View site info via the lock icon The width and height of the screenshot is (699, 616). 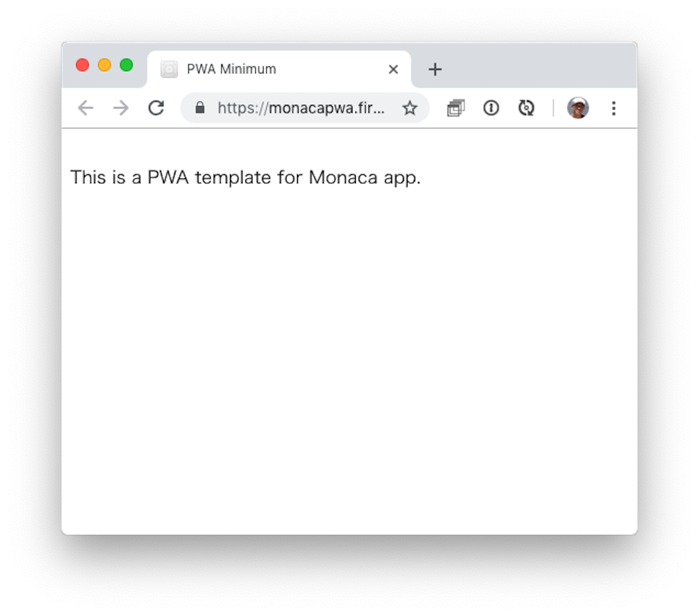200,108
